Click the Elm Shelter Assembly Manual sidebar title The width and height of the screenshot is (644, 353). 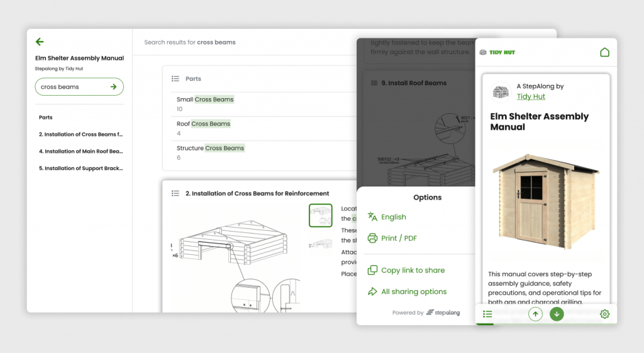tap(79, 58)
